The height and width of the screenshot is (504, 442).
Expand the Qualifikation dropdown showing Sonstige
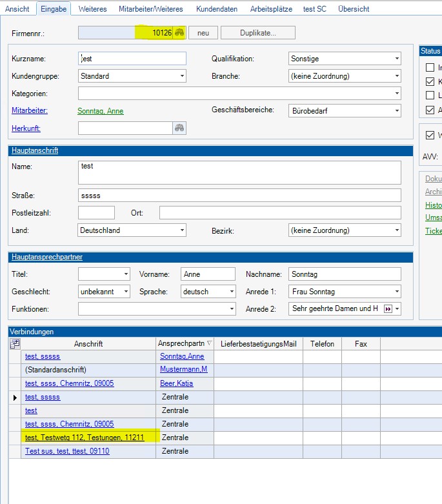396,59
